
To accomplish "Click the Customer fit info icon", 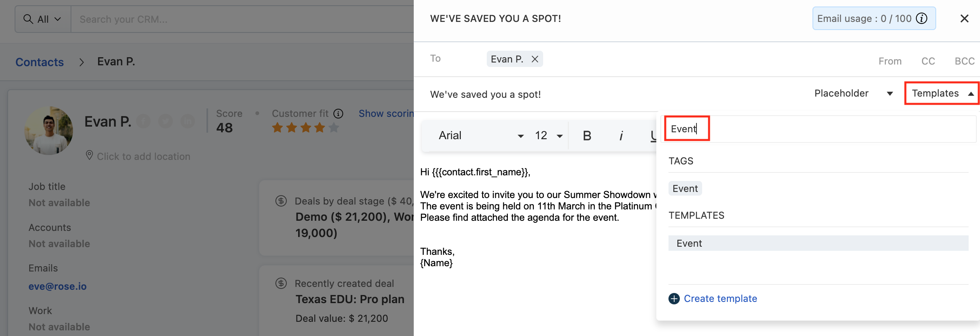I will point(338,114).
